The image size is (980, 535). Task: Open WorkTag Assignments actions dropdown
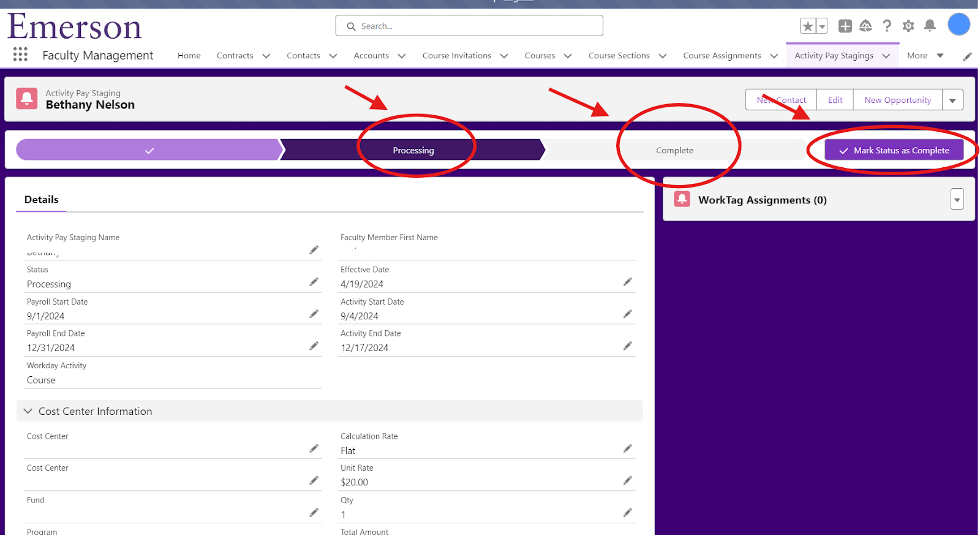click(x=957, y=199)
